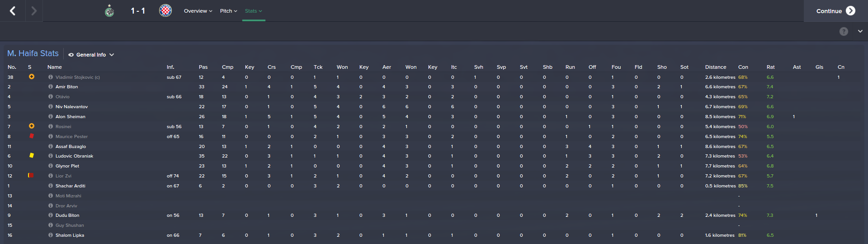Viewport: 868px width, 244px height.
Task: Select the Stats tab
Action: (253, 11)
